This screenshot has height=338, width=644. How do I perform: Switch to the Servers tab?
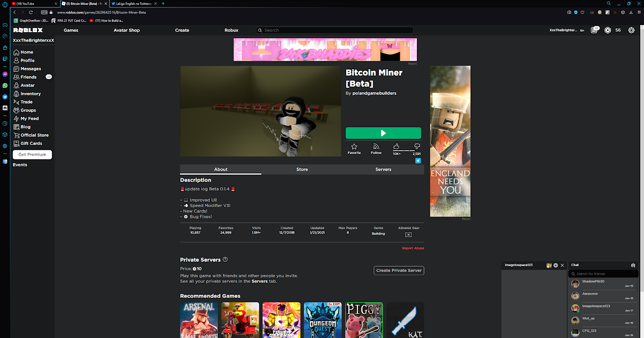click(383, 170)
